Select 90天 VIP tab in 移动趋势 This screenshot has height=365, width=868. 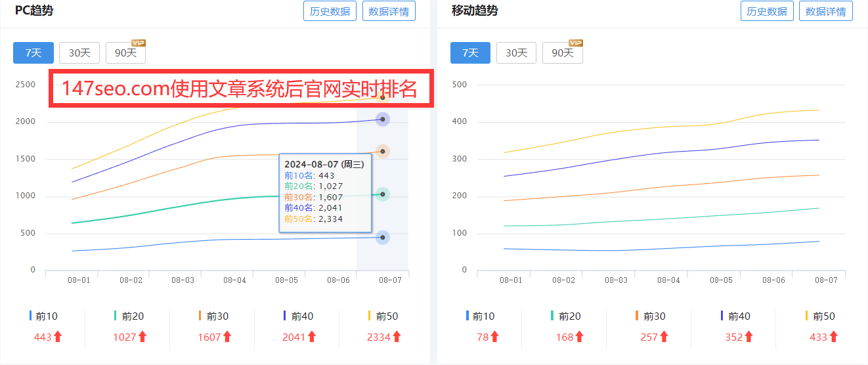tap(563, 53)
